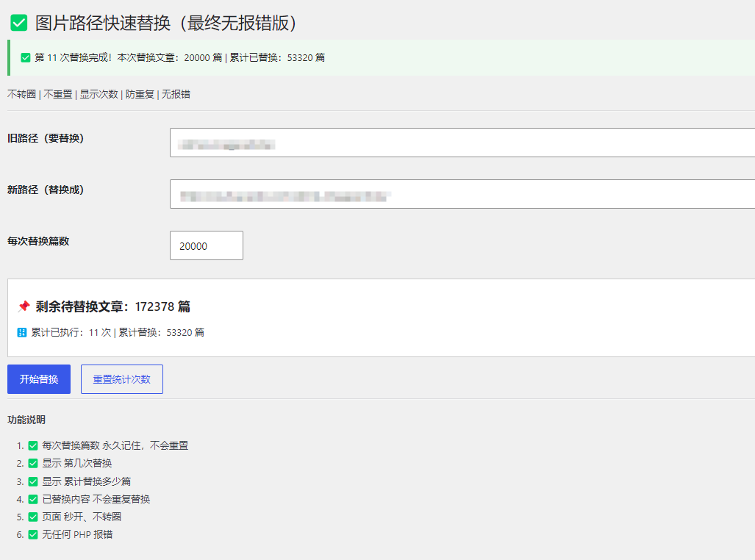Image resolution: width=755 pixels, height=560 pixels.
Task: Click list item text 每次替换篇数 永久记住，不会重置
Action: pos(115,446)
